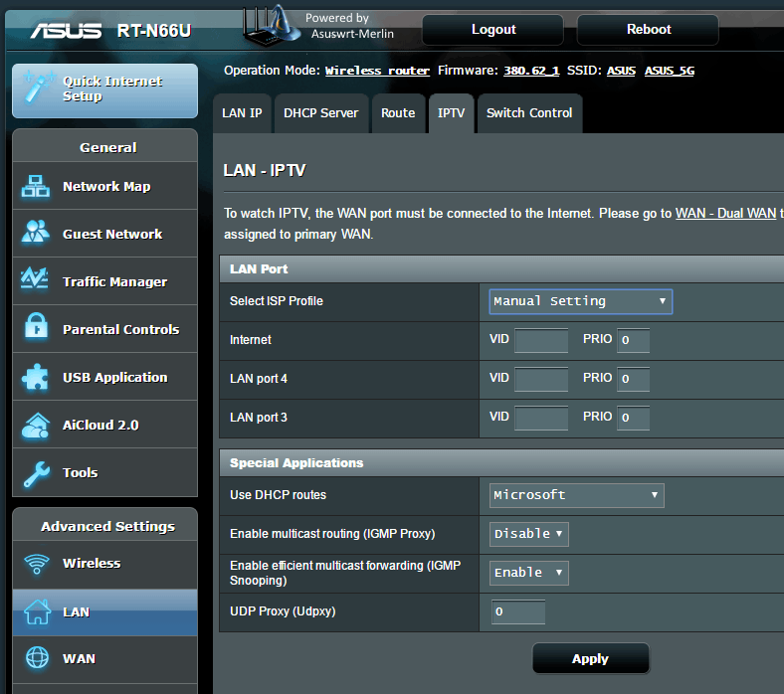Click the Reboot button

[648, 30]
